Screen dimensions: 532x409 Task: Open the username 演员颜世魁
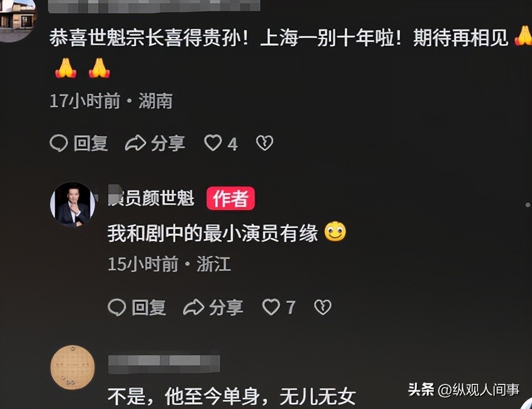point(151,198)
